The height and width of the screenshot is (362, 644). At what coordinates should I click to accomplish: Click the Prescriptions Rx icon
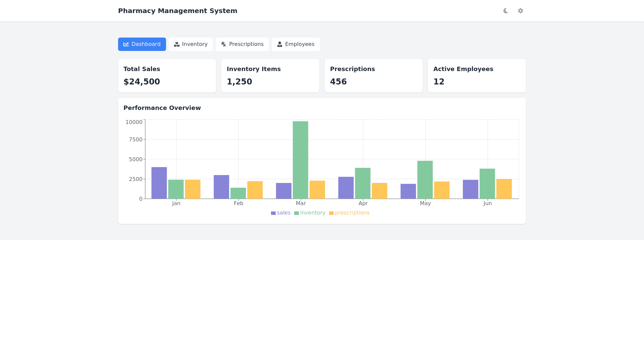pos(224,44)
